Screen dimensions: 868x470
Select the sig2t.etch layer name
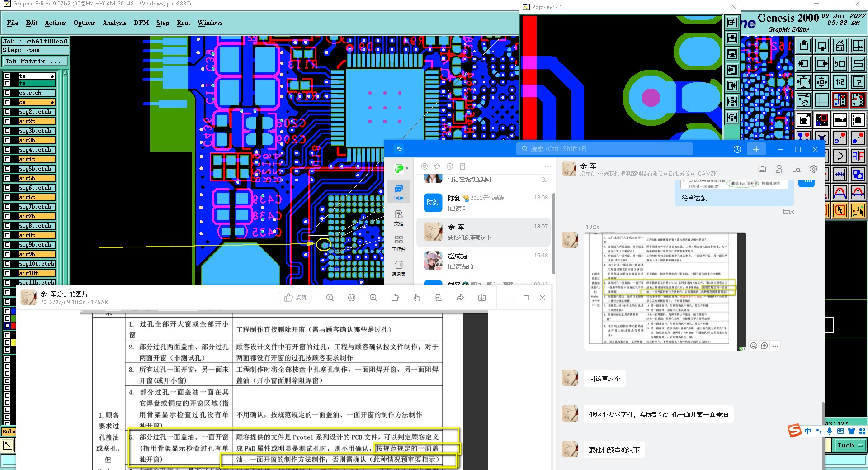[37, 112]
